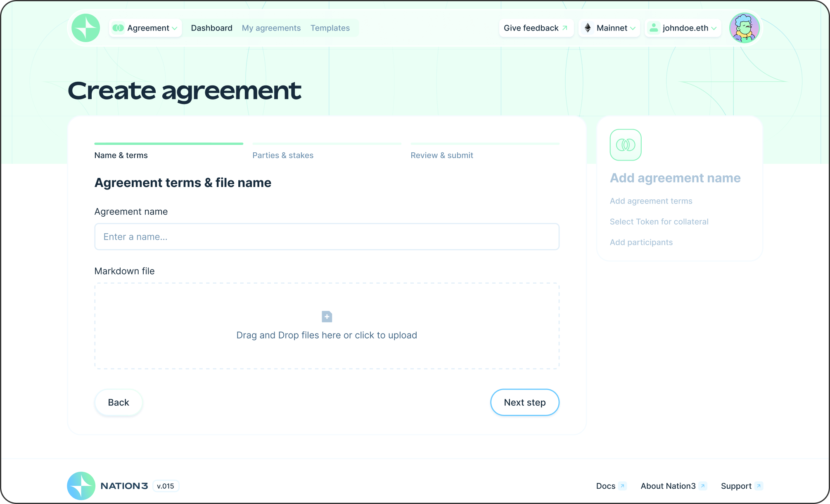This screenshot has width=830, height=504.
Task: Click the Parties & stakes progress bar
Action: (327, 144)
